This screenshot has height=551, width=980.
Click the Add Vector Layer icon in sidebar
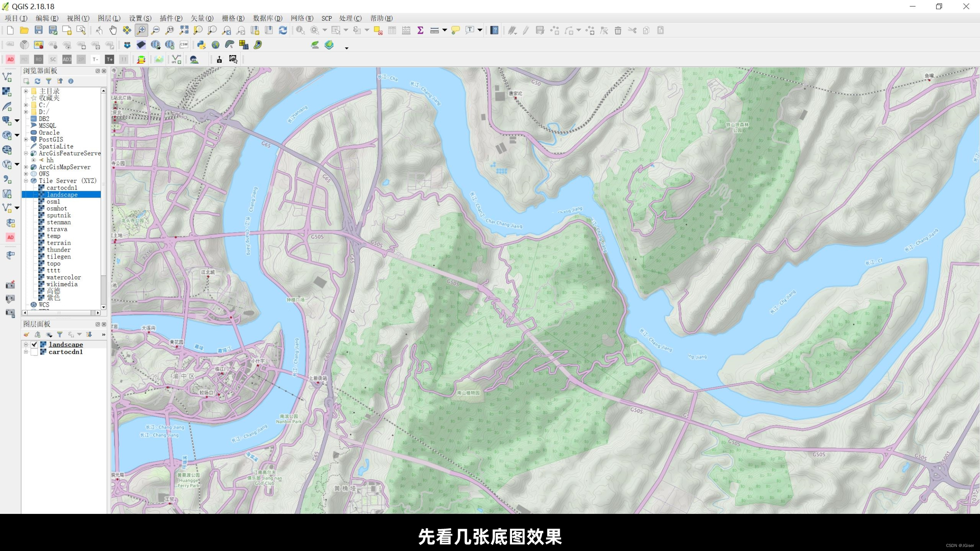point(7,77)
